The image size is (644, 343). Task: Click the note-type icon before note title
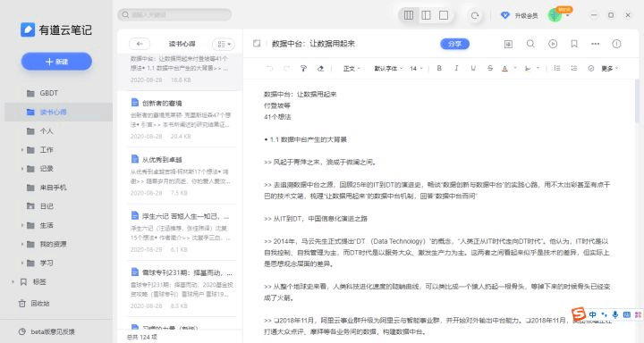click(x=257, y=44)
